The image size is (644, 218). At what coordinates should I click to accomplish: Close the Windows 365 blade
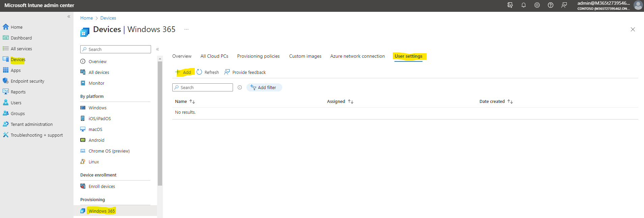tap(633, 29)
